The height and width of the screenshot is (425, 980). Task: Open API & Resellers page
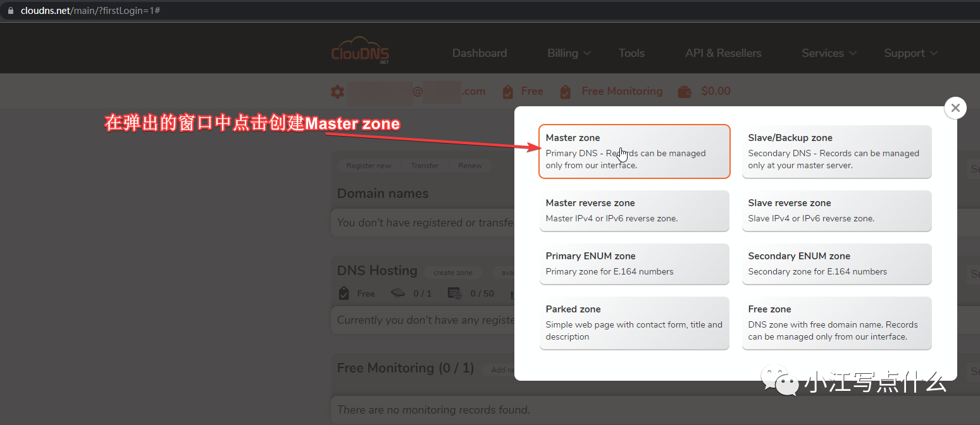(723, 53)
